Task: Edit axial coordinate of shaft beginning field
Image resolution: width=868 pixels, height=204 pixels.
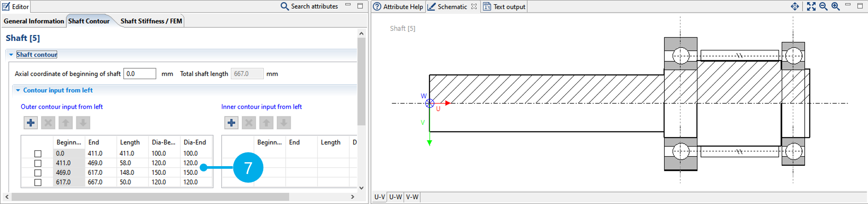Action: [140, 74]
